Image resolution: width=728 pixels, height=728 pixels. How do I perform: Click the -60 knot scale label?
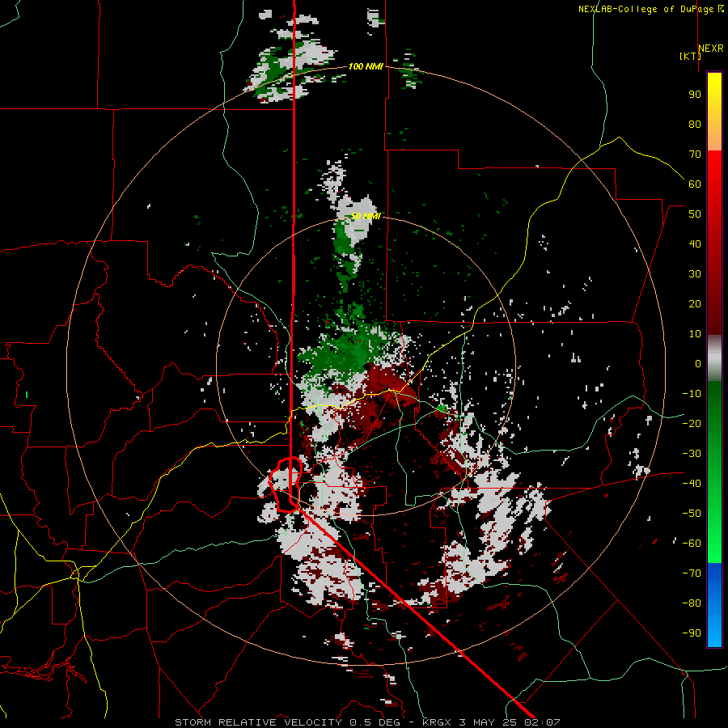coord(692,544)
